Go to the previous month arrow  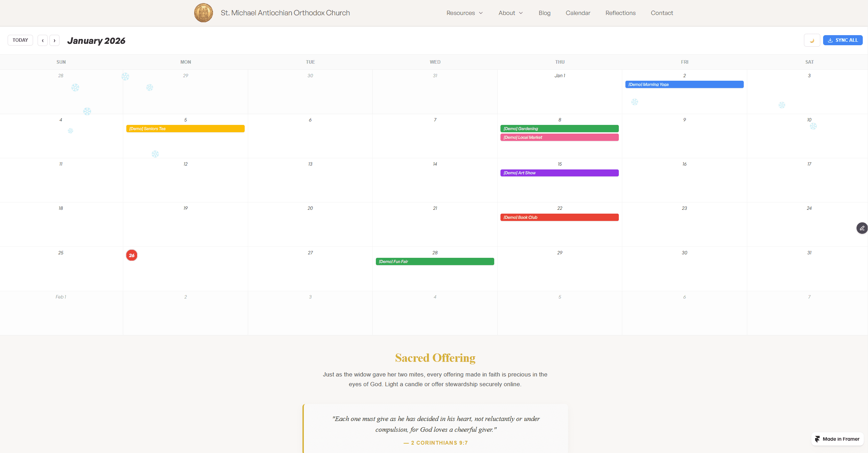(x=42, y=40)
